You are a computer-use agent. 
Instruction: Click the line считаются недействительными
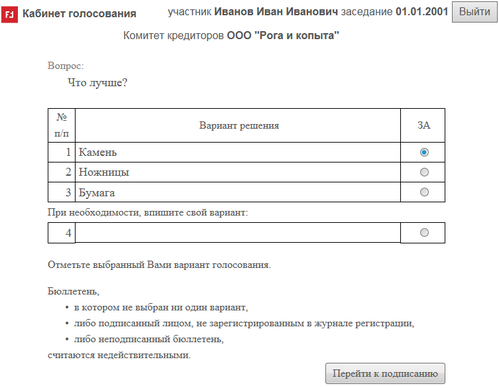[119, 355]
